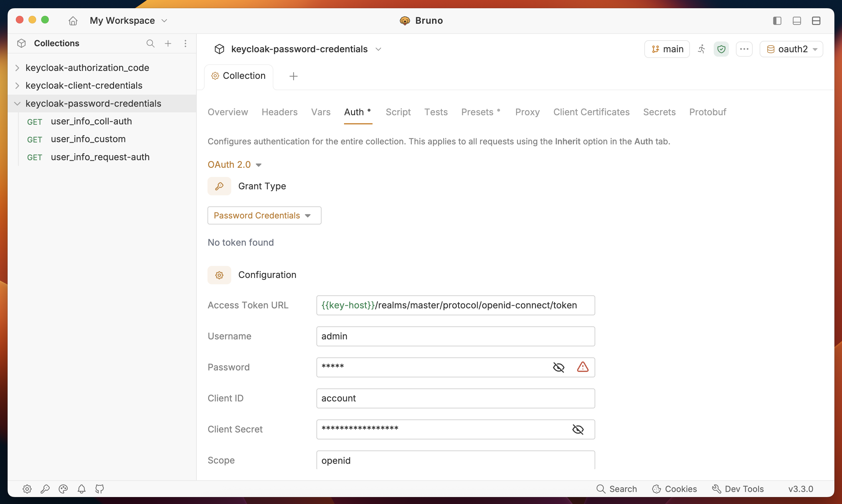This screenshot has height=504, width=842.
Task: Click the Scope input field
Action: [x=456, y=461]
